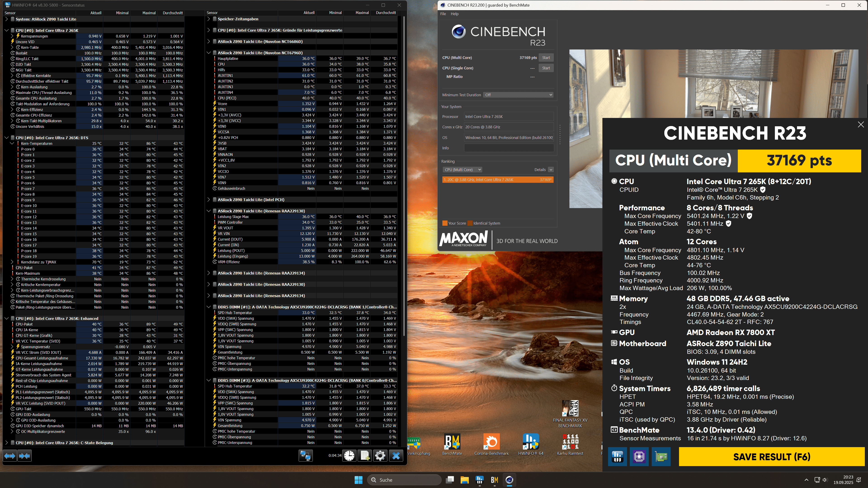Viewport: 868px width, 488px height.
Task: Click the GPU-Z graphics card icon
Action: tap(661, 457)
